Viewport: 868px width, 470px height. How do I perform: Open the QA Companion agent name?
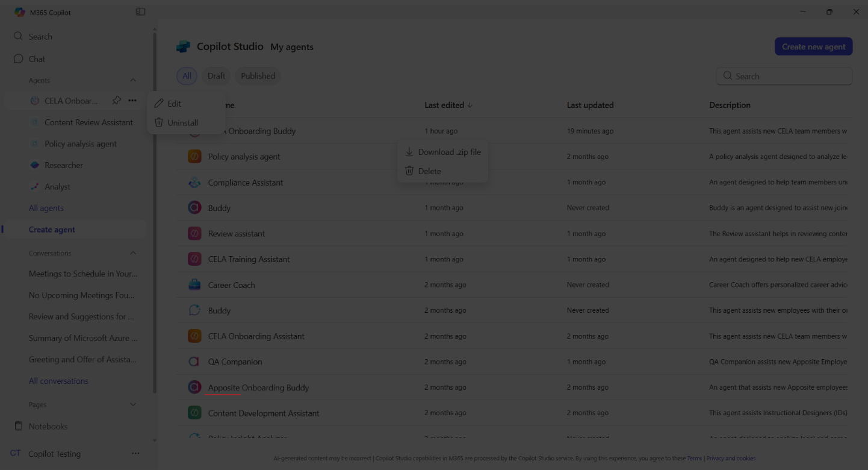point(235,362)
